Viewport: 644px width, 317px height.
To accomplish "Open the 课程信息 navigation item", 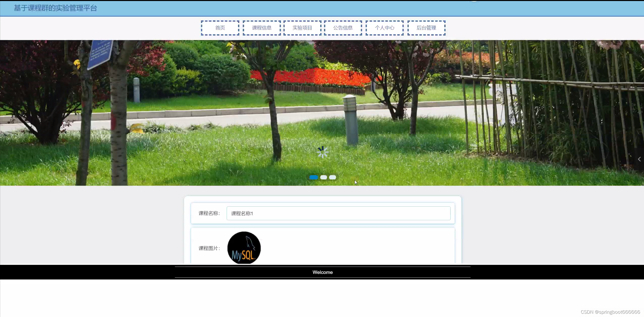I will [x=262, y=28].
